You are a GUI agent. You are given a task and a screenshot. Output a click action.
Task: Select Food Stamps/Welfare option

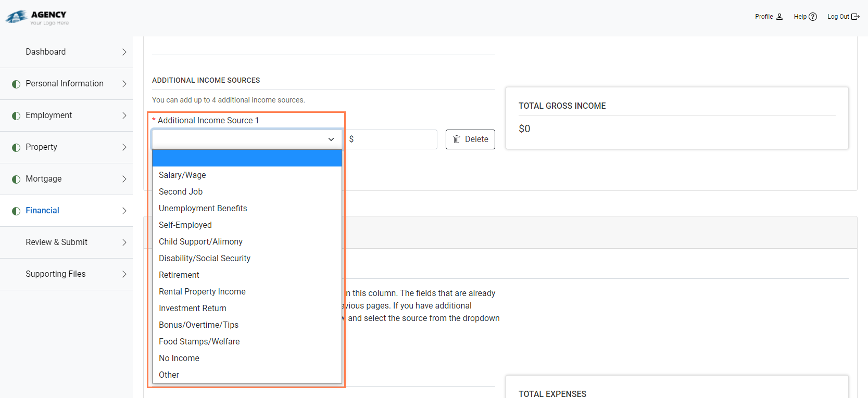199,342
